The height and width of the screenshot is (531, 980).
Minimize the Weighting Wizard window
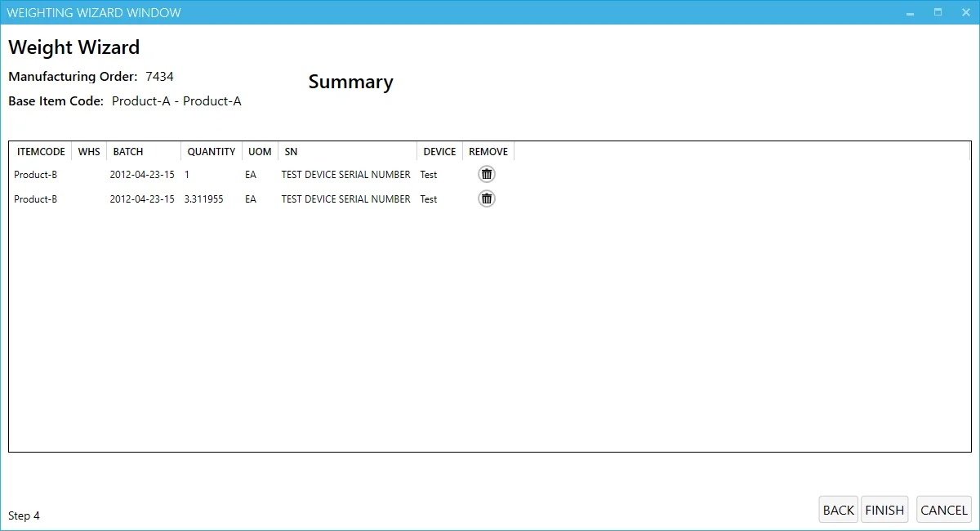(910, 12)
